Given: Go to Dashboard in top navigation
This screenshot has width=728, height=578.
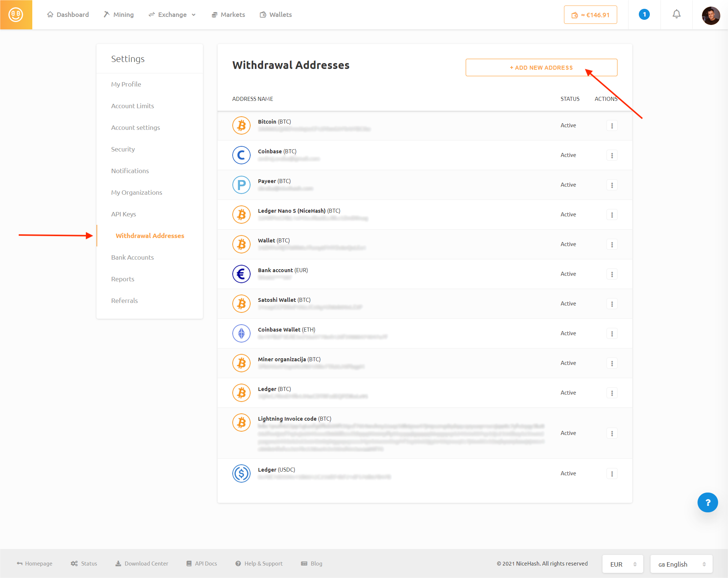Looking at the screenshot, I should pyautogui.click(x=68, y=15).
